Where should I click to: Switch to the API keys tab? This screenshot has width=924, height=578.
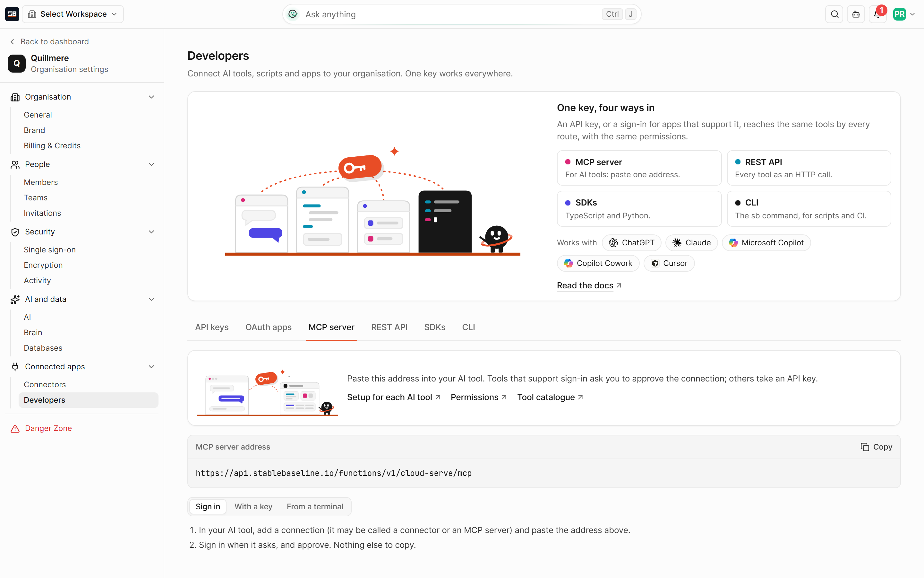[x=212, y=327]
